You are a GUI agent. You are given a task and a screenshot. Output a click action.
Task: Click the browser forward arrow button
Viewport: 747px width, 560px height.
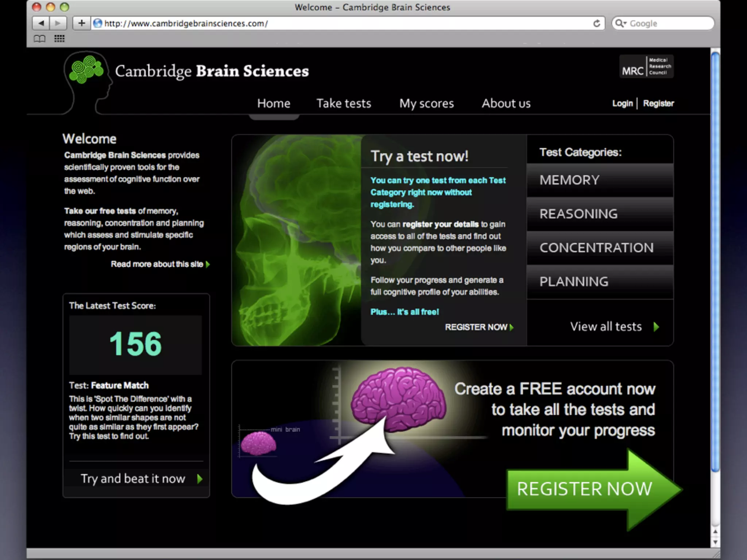58,23
